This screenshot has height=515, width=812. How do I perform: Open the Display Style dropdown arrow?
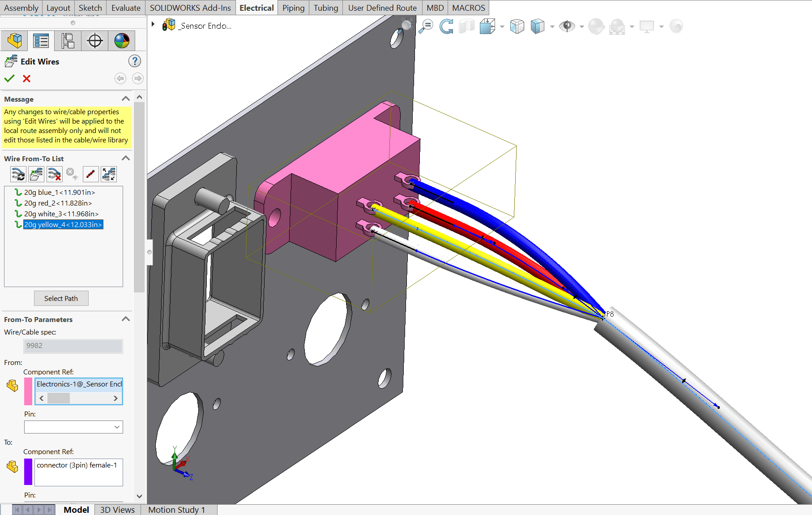[552, 27]
